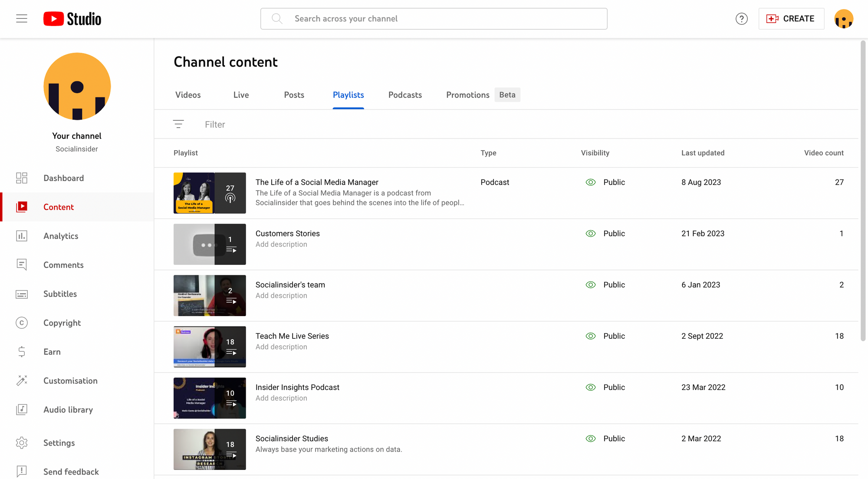Click the Beta badge next to Promotions

[x=507, y=95]
